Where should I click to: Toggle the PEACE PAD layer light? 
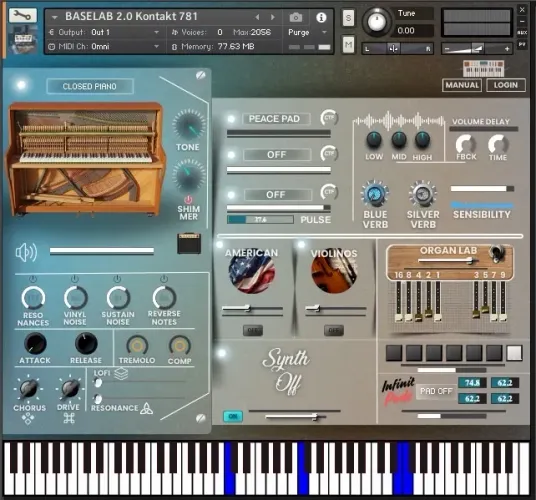click(231, 119)
